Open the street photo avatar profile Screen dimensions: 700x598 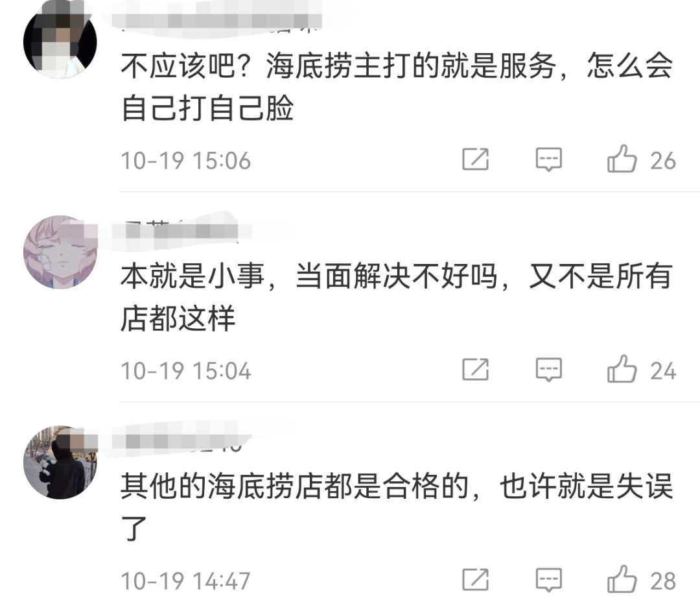60,462
